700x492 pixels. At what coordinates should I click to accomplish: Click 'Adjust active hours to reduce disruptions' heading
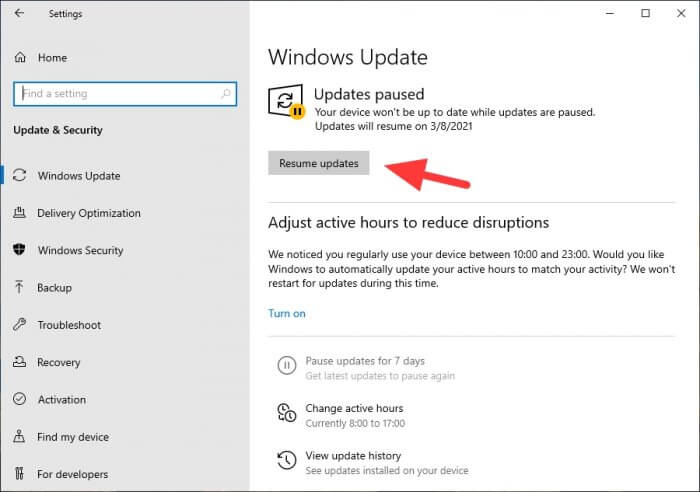408,222
